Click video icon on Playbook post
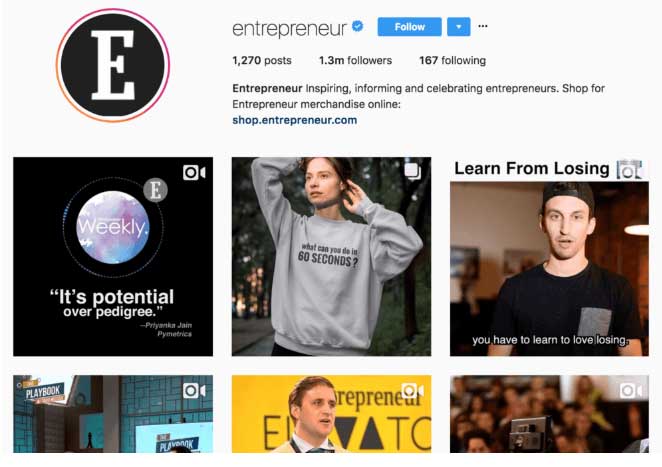 (194, 391)
